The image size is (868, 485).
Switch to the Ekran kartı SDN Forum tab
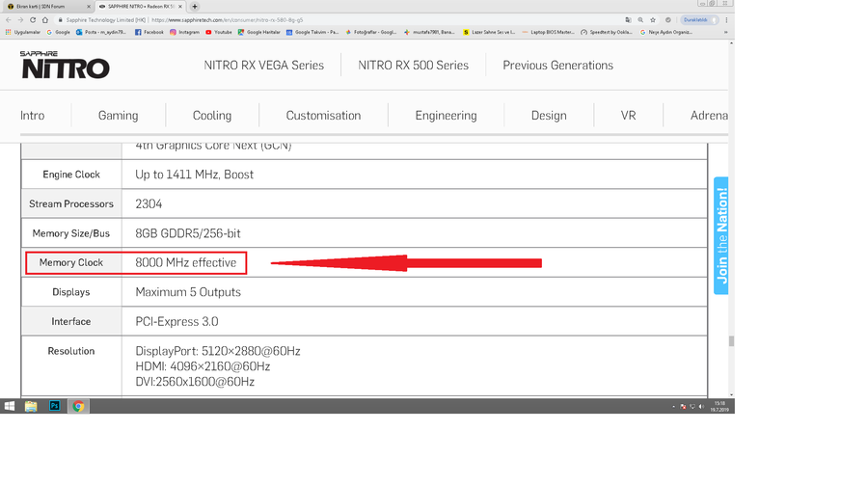point(47,7)
